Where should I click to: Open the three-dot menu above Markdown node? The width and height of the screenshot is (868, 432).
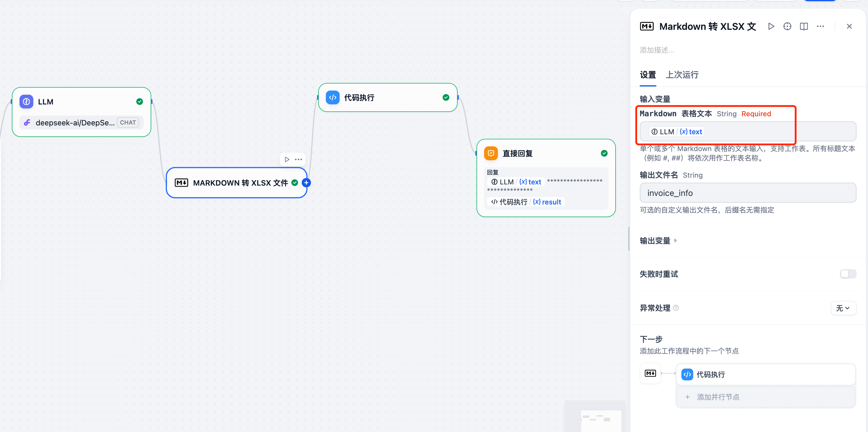[298, 159]
